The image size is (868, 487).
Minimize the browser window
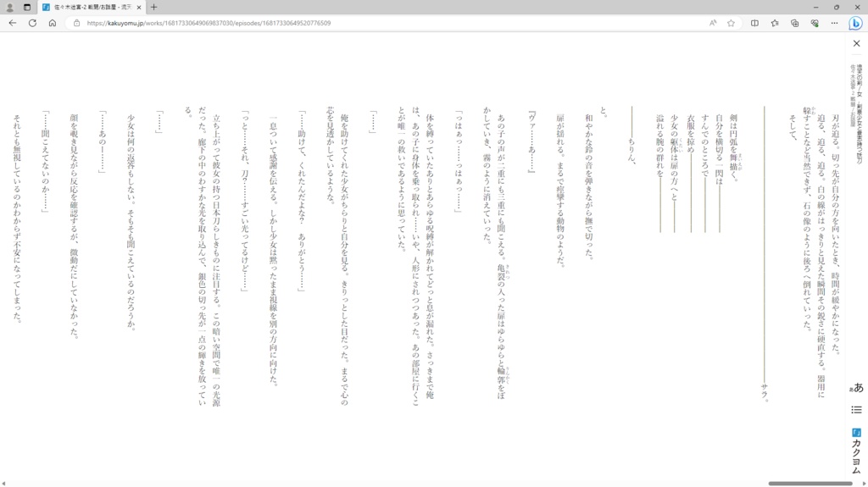tap(815, 7)
